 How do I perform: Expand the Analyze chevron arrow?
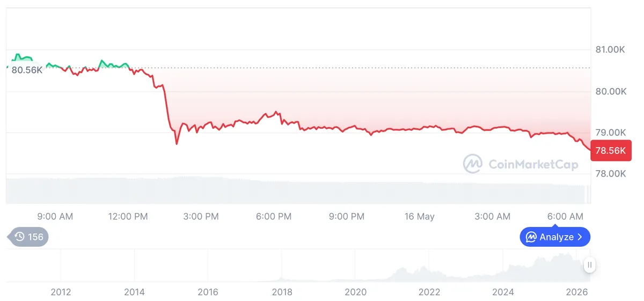[579, 237]
